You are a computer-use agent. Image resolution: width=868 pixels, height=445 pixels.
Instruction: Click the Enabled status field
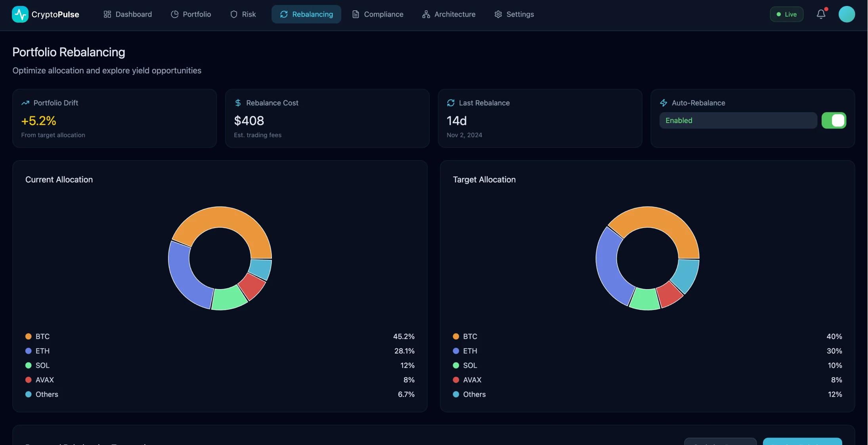tap(738, 120)
